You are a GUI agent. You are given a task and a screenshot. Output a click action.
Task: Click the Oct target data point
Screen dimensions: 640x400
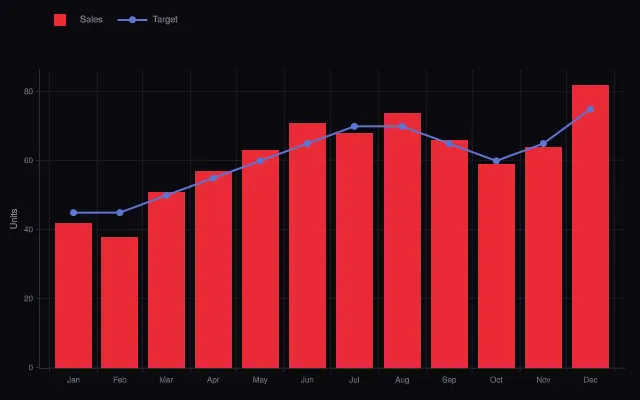(x=496, y=161)
